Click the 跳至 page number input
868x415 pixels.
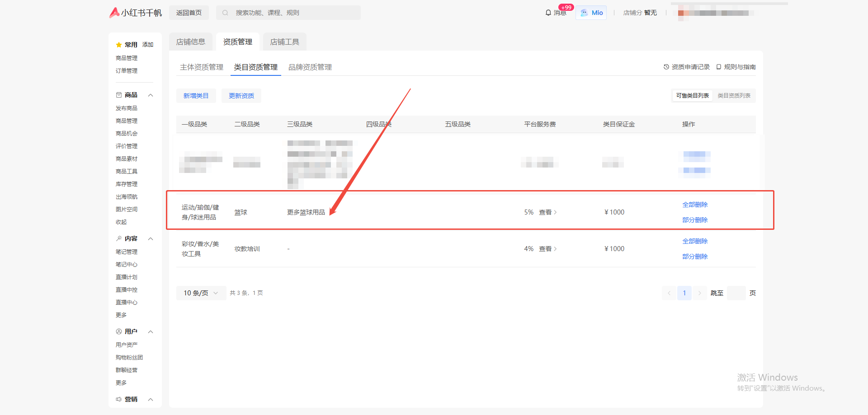[x=736, y=293]
